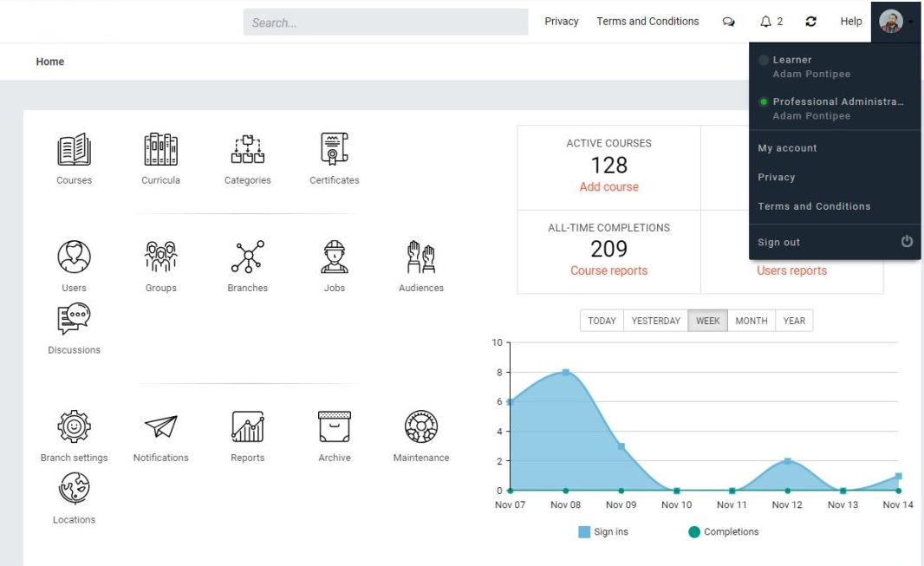This screenshot has height=566, width=924.
Task: Open the notifications bell dropdown
Action: tap(771, 21)
